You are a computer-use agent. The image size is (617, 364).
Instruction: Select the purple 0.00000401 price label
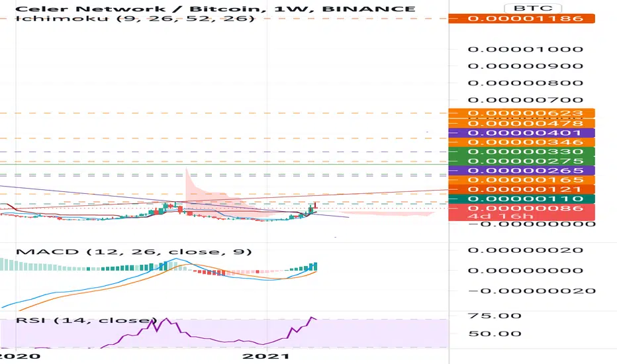pos(522,132)
